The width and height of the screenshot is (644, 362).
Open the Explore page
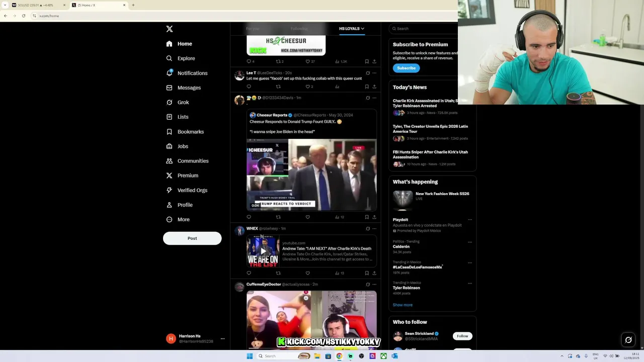(x=181, y=58)
